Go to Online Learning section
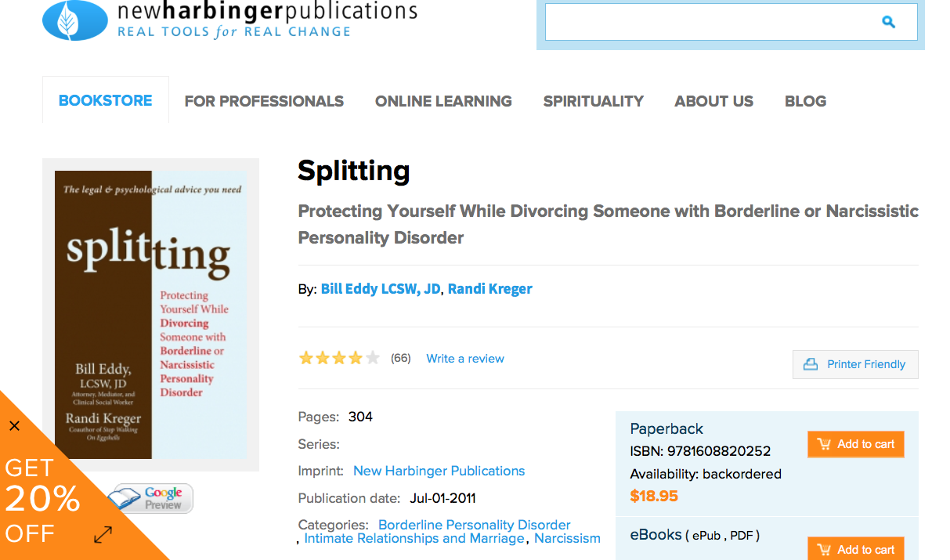This screenshot has width=950, height=560. 443,101
